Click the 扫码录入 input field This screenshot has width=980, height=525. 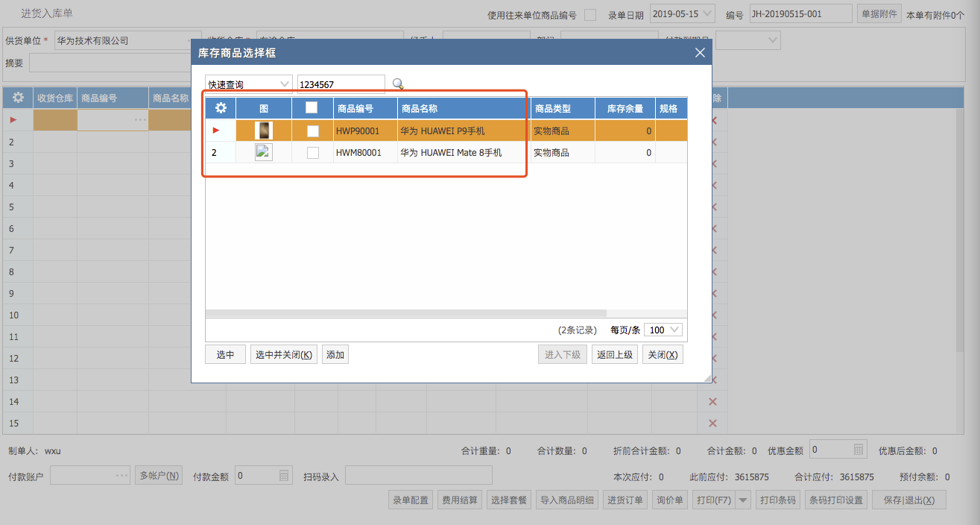(x=418, y=475)
